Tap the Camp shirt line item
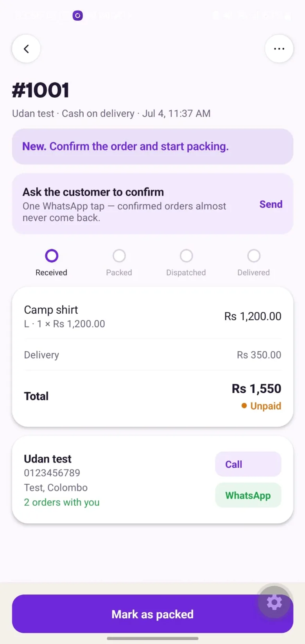Screen dimensions: 305x644 tap(152, 316)
